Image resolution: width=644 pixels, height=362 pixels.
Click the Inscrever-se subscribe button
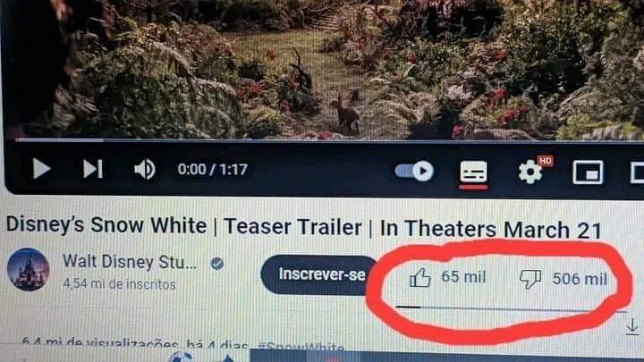click(x=319, y=274)
